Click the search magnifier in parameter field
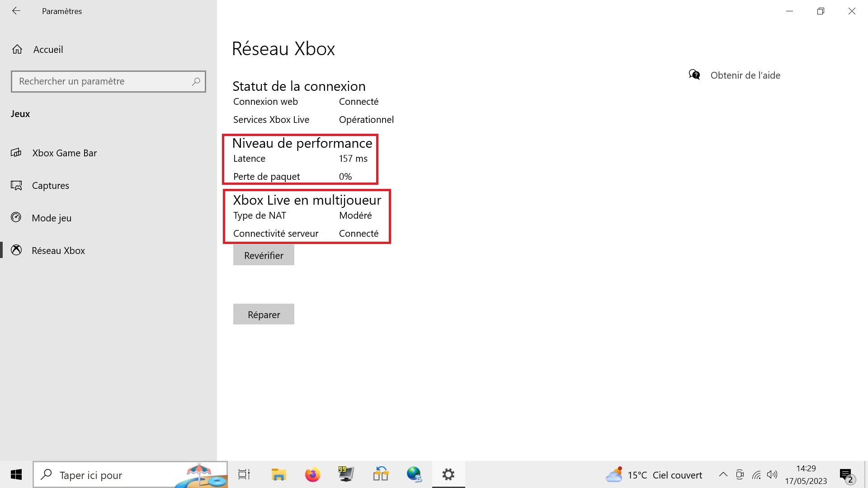The image size is (868, 488). [x=196, y=81]
